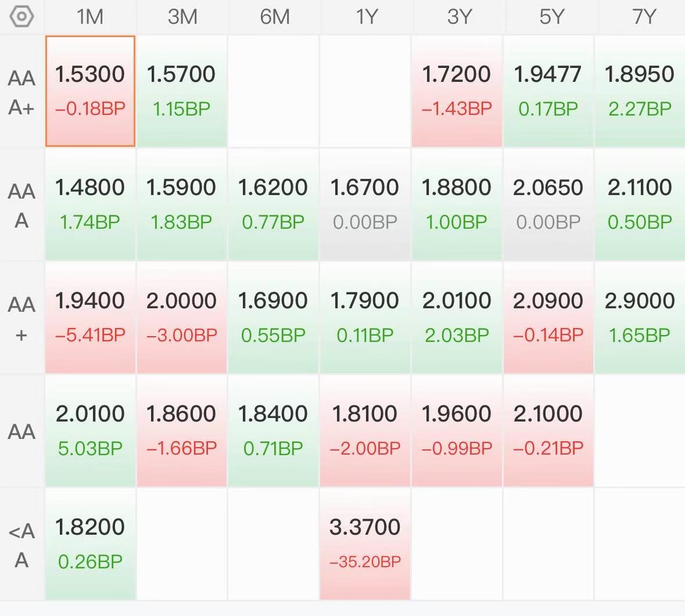The width and height of the screenshot is (685, 616).
Task: Open the 2.9000 AA+ 7Y cell
Action: (640, 318)
